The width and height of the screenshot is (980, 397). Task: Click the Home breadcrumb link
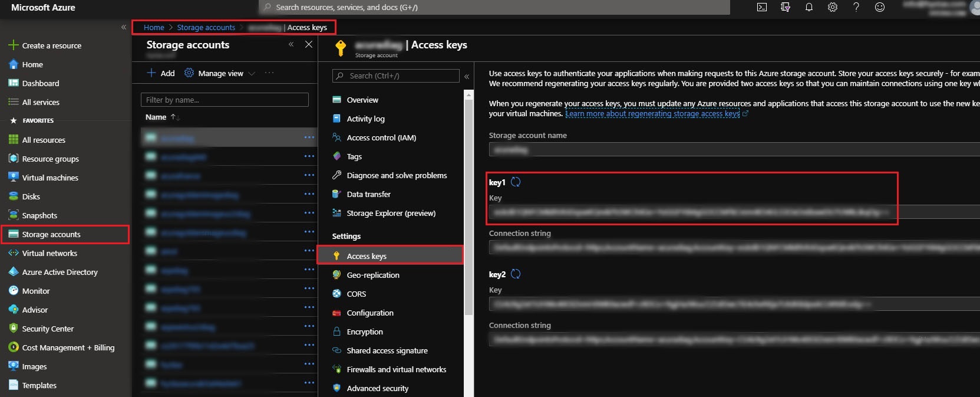click(154, 27)
